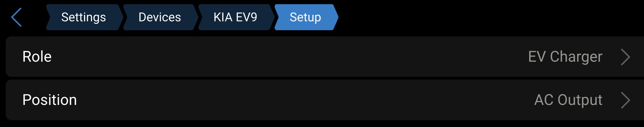Select the KIA EV9 breadcrumb
The width and height of the screenshot is (644, 127).
pos(235,17)
